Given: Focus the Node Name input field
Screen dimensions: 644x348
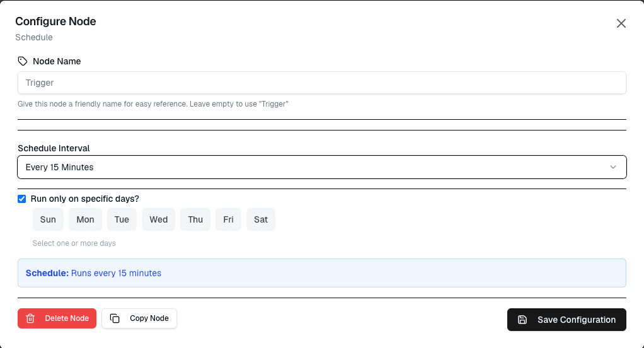Looking at the screenshot, I should pos(321,83).
